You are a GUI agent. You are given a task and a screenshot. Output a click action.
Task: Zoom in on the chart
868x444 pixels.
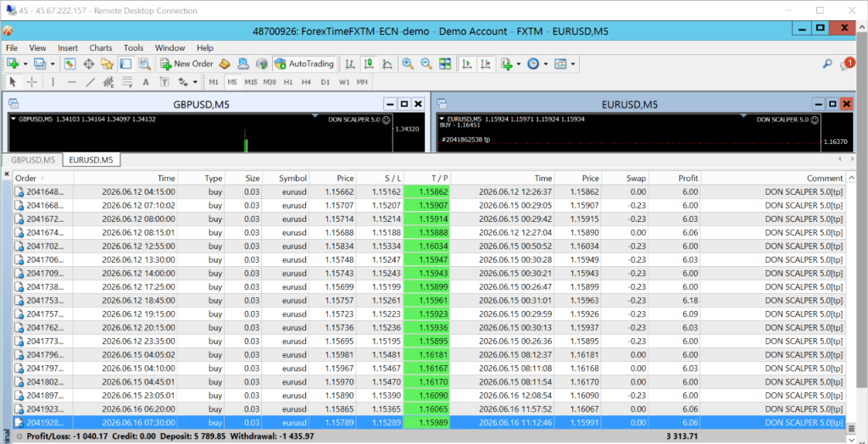pyautogui.click(x=408, y=64)
